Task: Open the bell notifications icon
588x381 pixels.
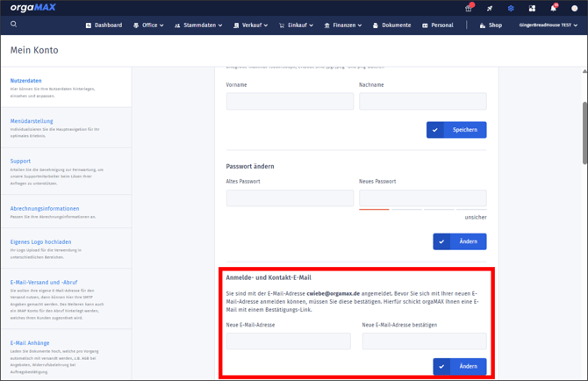Action: click(553, 8)
